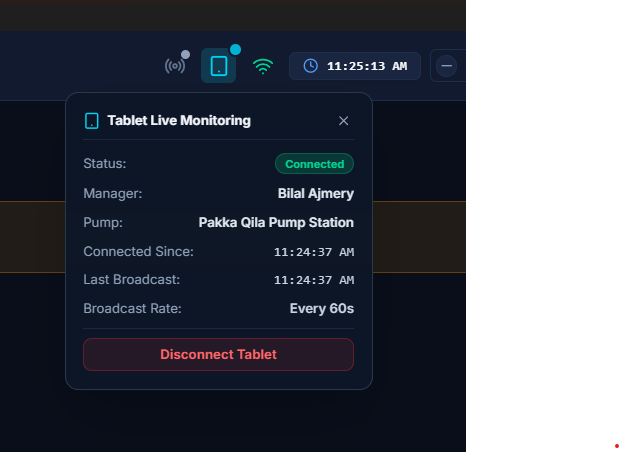Click the clock icon beside the time
Viewport: 620px width, 452px height.
pos(310,66)
